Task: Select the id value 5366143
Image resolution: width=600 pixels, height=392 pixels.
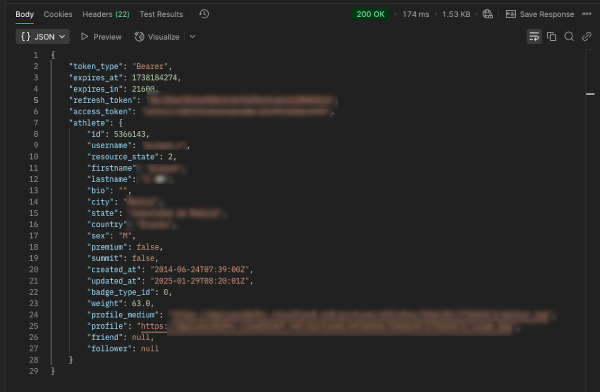Action: tap(129, 134)
